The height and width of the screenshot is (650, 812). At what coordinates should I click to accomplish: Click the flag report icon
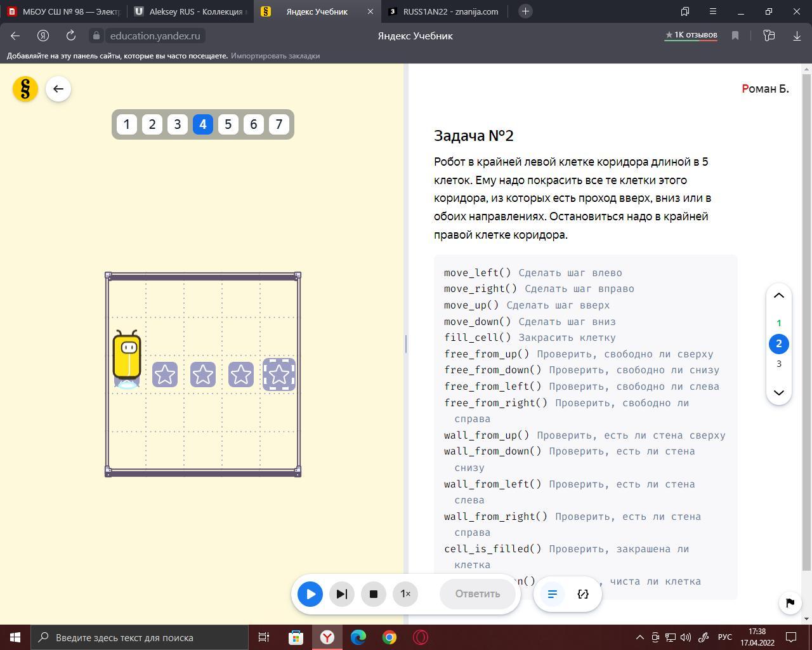(x=790, y=603)
